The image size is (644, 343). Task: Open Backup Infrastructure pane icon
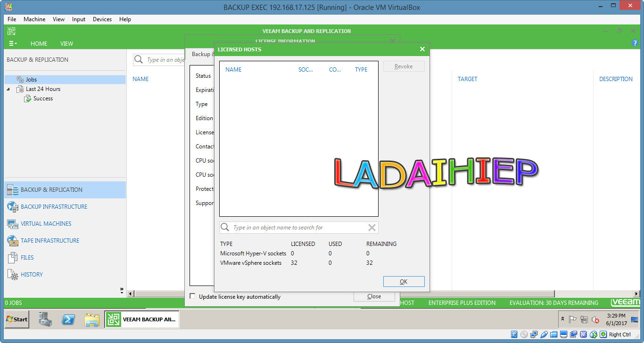[13, 207]
